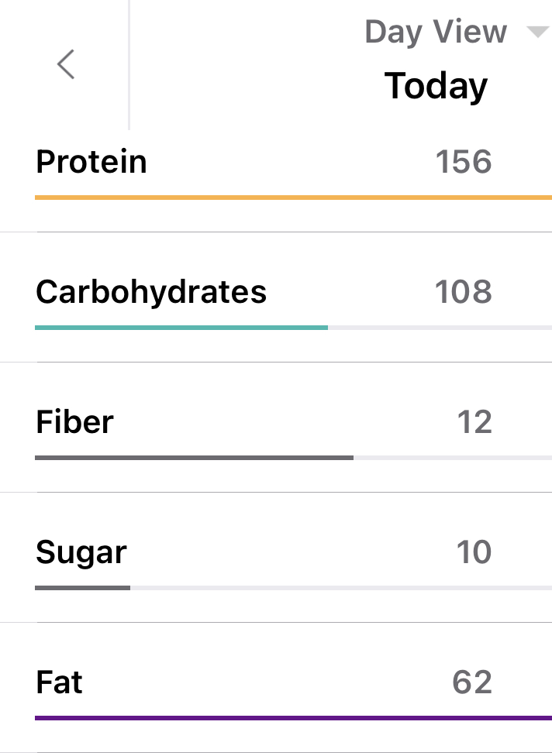This screenshot has height=756, width=552.
Task: Tap the Fiber value 12
Action: (x=474, y=422)
